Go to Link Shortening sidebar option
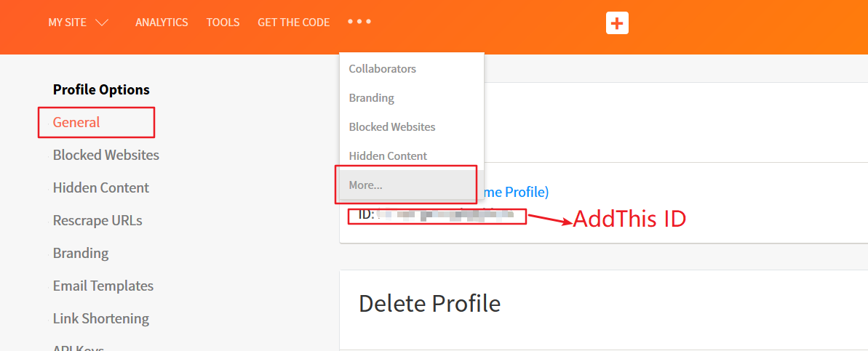 click(x=100, y=318)
